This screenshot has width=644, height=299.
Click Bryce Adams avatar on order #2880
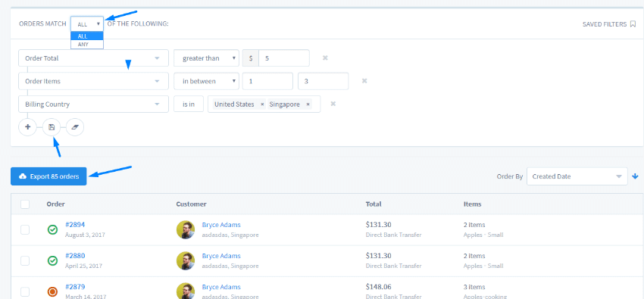click(186, 260)
